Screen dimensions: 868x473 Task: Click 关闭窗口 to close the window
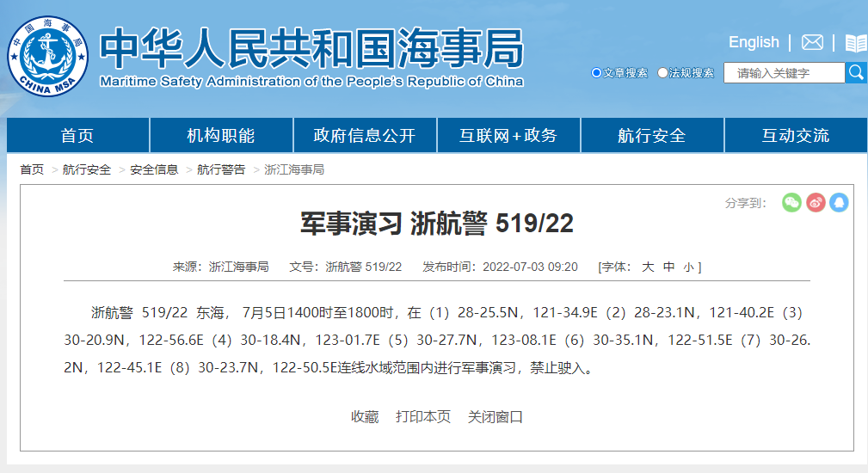496,416
